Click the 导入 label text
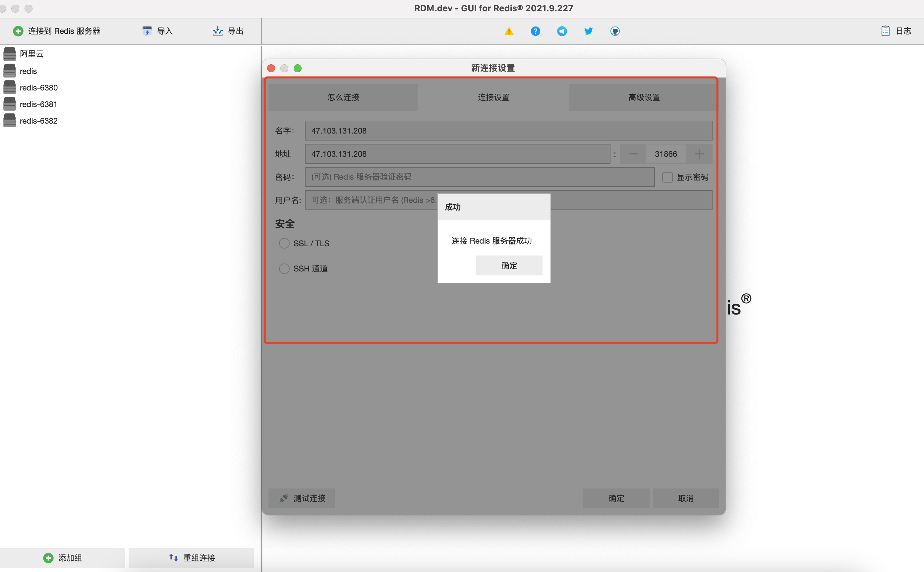 (165, 31)
